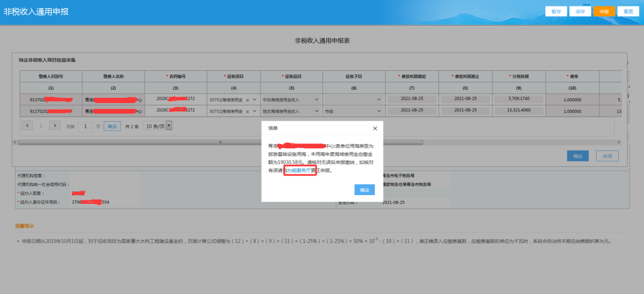The height and width of the screenshot is (294, 644).
Task: Open 中央海域使用金收入 征收品目 dropdown
Action: [317, 100]
